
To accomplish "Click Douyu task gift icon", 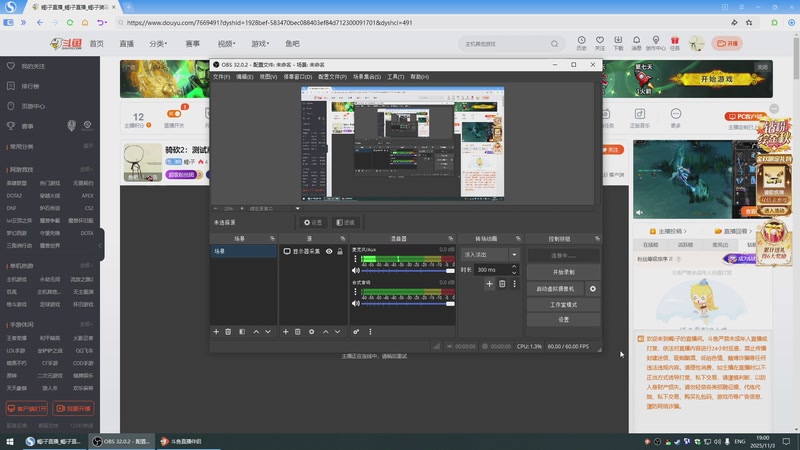I will coord(675,43).
